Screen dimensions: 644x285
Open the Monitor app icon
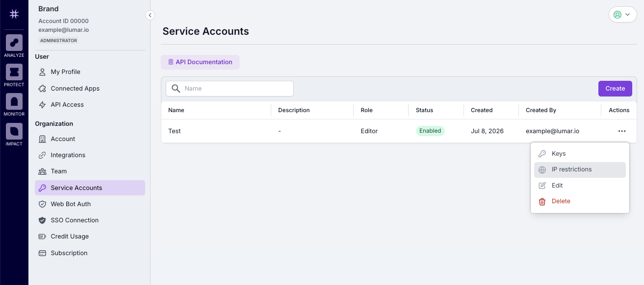coord(14,101)
